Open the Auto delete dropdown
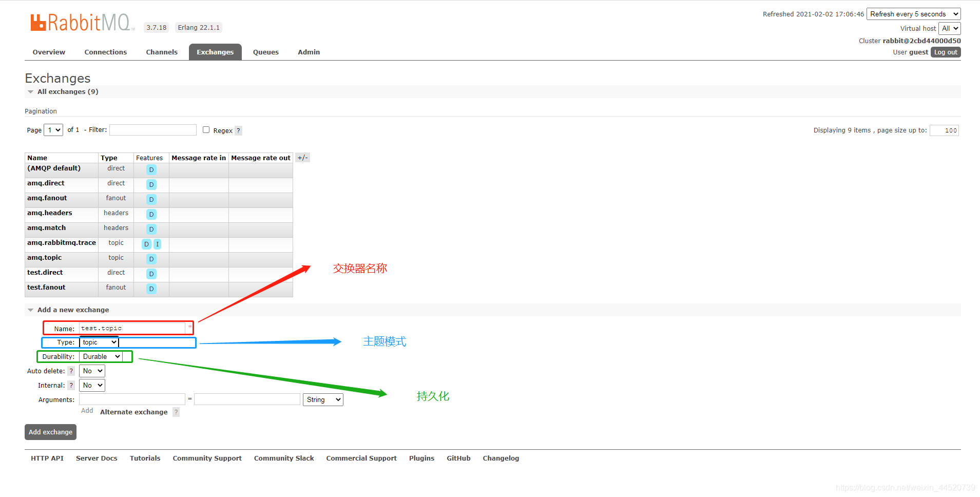The image size is (980, 497). [x=92, y=371]
